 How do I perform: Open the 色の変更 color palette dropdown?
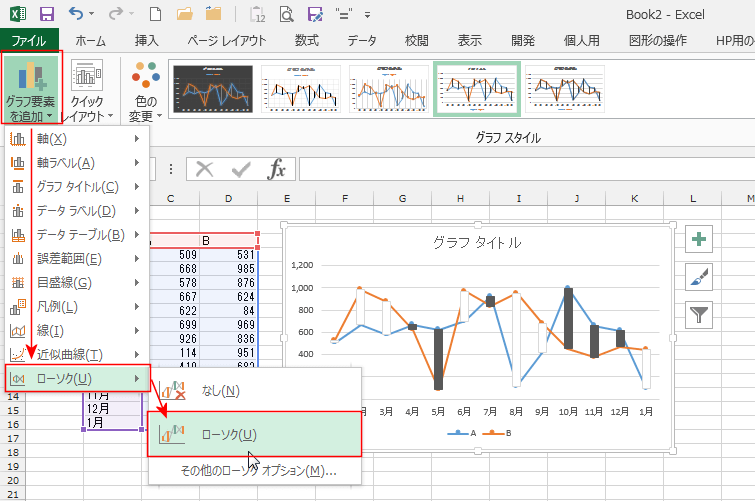coord(144,89)
